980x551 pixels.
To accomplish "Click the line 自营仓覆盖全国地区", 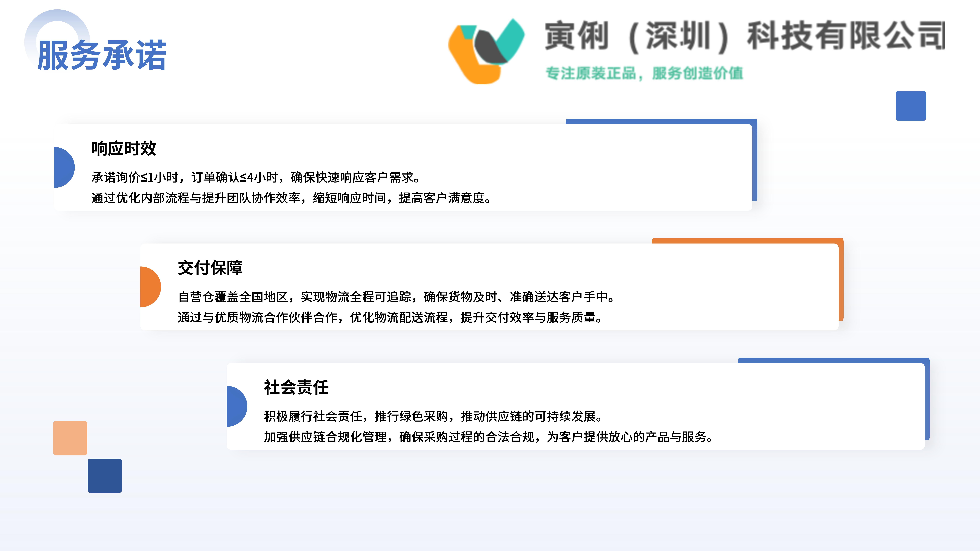I will pos(397,297).
